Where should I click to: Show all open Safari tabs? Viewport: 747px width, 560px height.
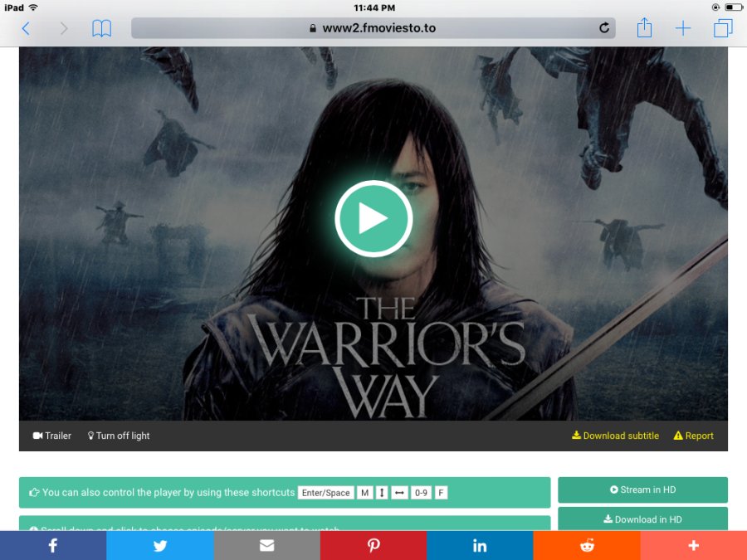(x=722, y=29)
